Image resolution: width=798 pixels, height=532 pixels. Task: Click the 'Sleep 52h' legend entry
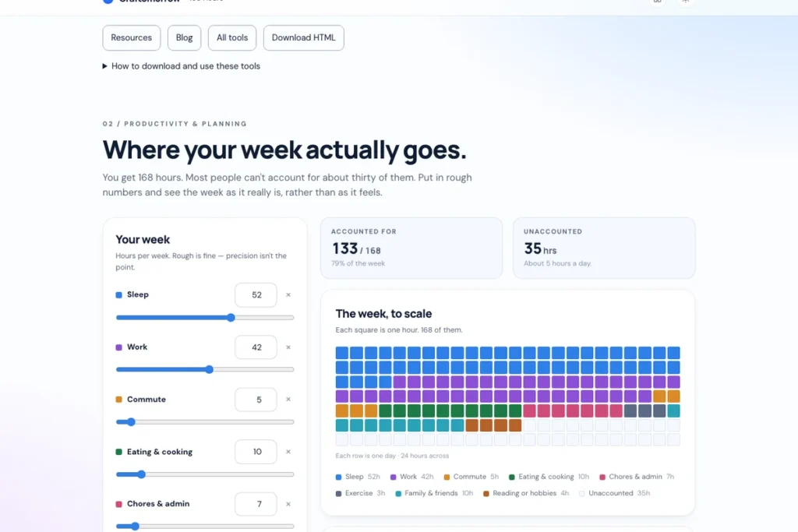[x=358, y=477]
